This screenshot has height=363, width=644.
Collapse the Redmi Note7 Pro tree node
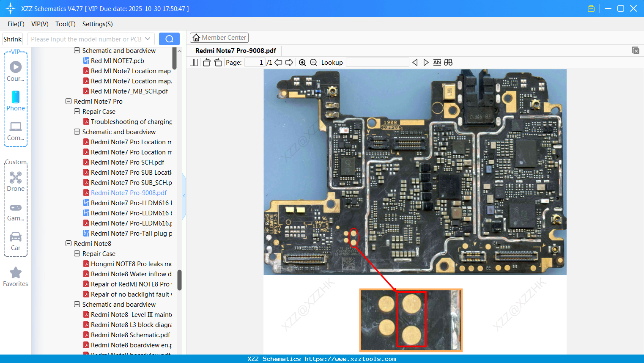coord(69,102)
